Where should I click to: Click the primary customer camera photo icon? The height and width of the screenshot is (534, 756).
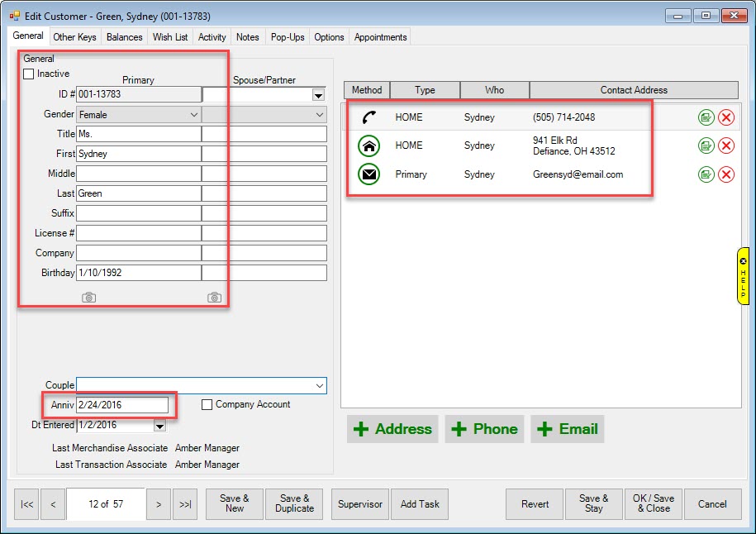(x=89, y=298)
